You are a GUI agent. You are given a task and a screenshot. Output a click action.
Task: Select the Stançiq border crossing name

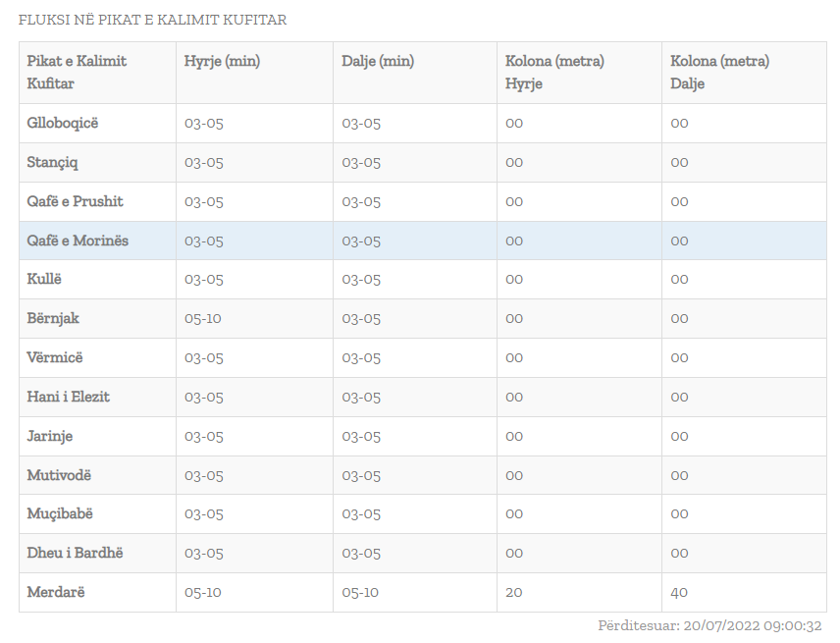53,162
